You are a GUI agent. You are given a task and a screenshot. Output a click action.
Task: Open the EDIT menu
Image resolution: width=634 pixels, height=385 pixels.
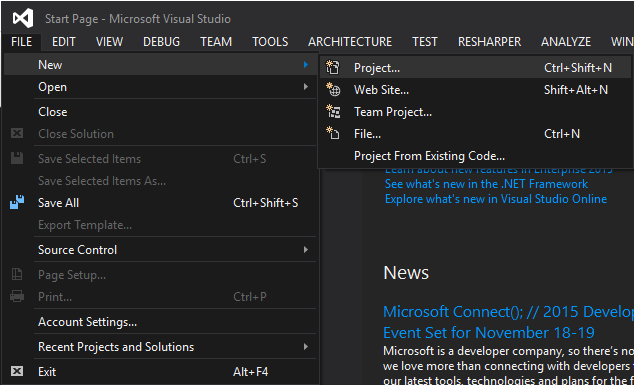tap(63, 42)
